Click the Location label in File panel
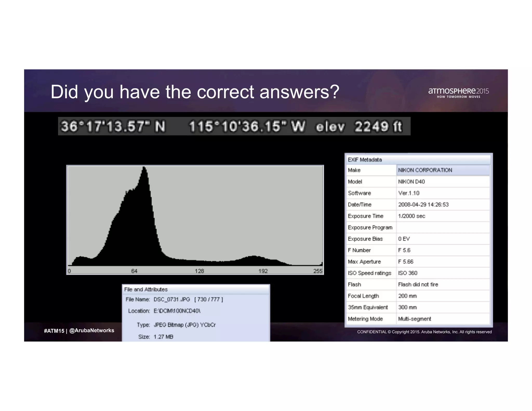This screenshot has height=411, width=532. coord(139,311)
